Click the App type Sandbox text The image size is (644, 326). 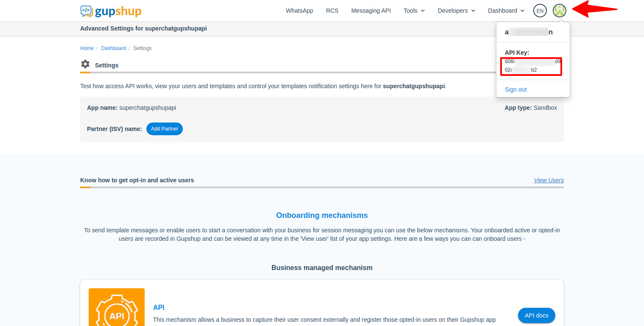[531, 108]
